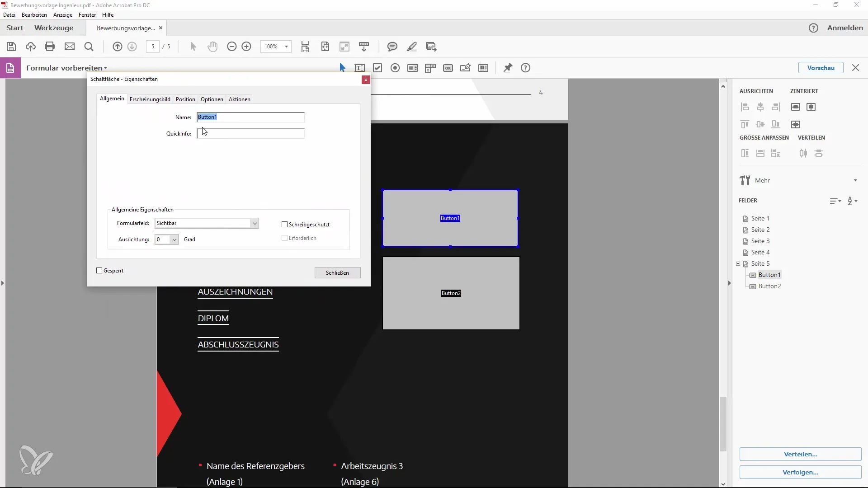The width and height of the screenshot is (868, 488).
Task: Send file by email envelope icon
Action: tap(70, 47)
